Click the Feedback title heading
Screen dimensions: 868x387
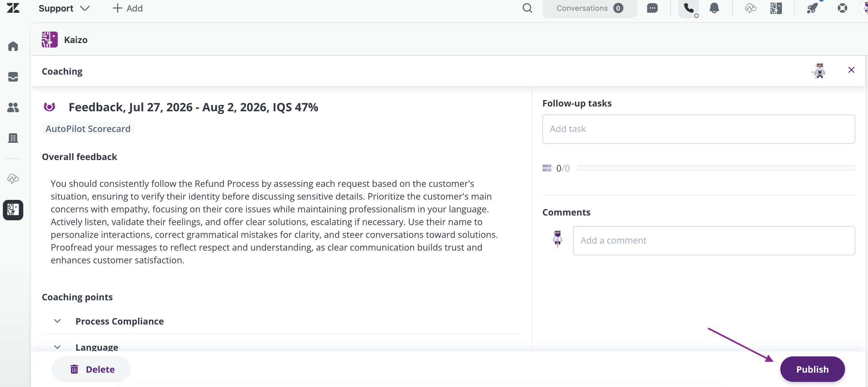tap(193, 107)
